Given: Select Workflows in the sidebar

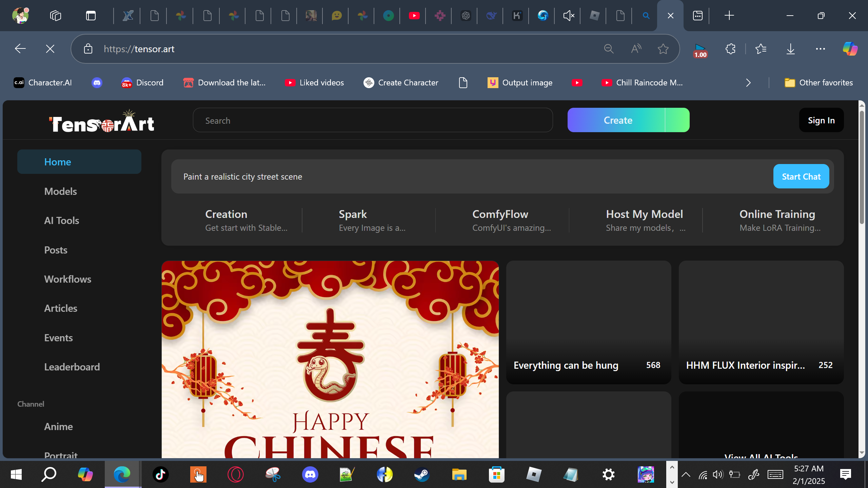Looking at the screenshot, I should 67,279.
